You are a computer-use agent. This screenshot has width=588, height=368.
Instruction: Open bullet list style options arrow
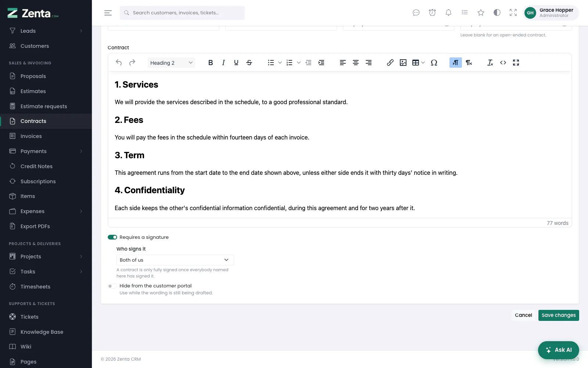[x=280, y=63]
